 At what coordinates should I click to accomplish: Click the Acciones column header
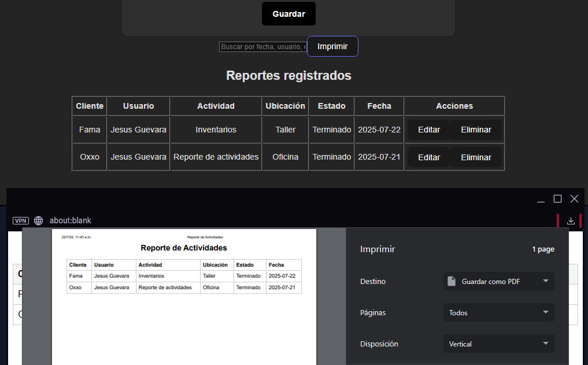click(x=454, y=106)
